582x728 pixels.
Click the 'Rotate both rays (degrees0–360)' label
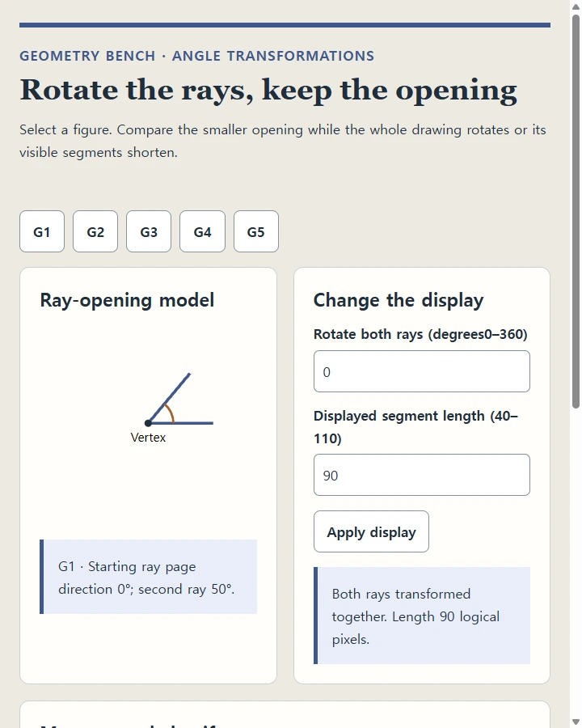click(x=420, y=334)
